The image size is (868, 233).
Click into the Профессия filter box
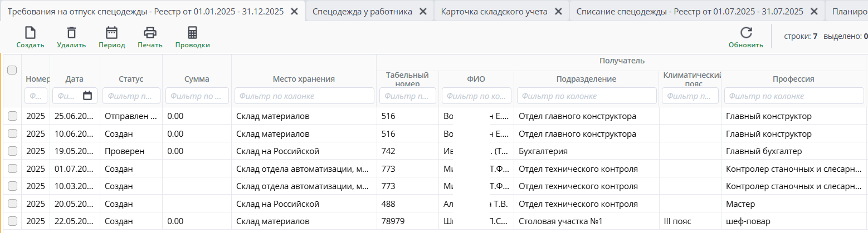point(793,96)
